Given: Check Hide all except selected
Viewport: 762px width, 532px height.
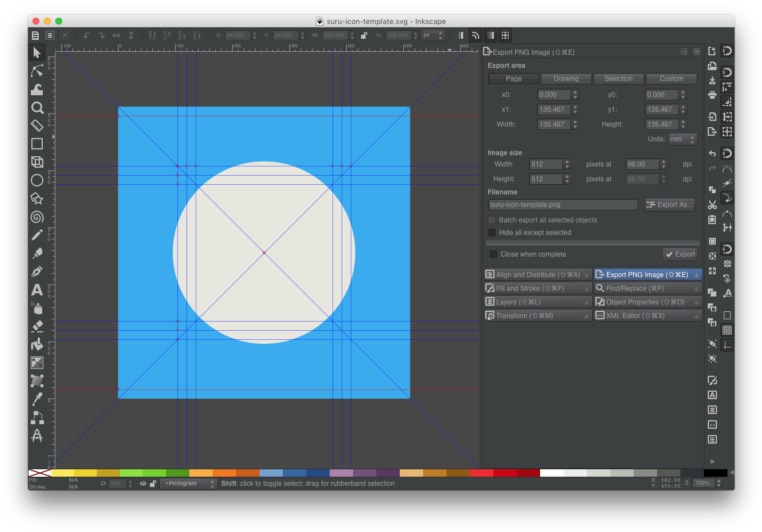Looking at the screenshot, I should click(492, 233).
